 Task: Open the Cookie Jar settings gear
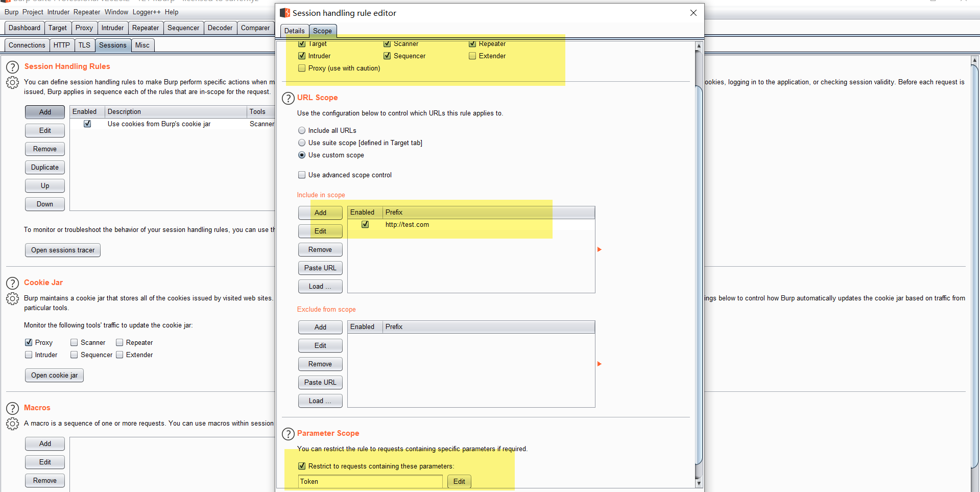click(x=13, y=298)
